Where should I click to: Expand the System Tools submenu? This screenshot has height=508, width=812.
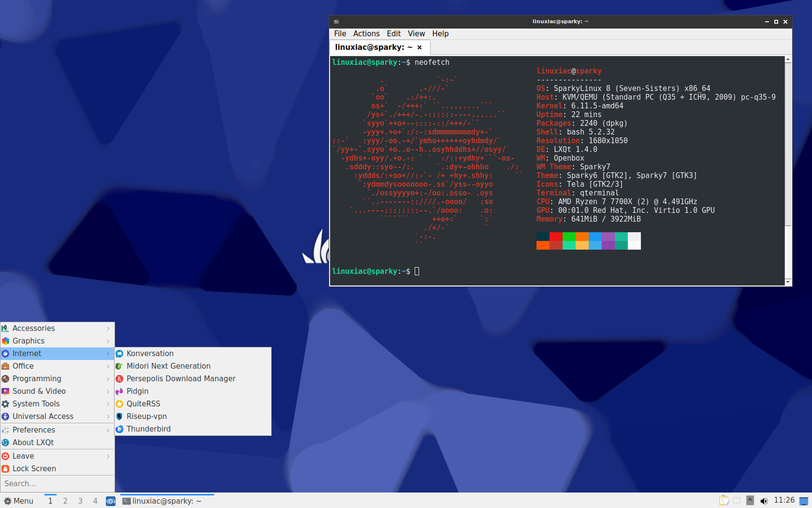(x=58, y=404)
